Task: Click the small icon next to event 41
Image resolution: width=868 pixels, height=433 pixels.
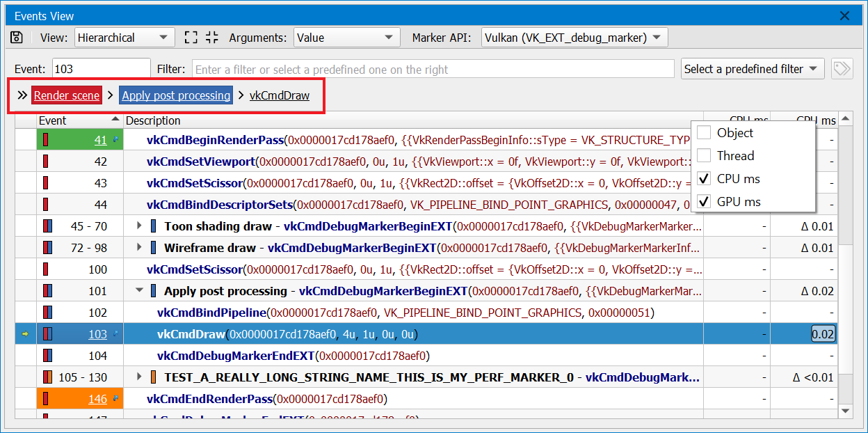Action: [x=115, y=139]
